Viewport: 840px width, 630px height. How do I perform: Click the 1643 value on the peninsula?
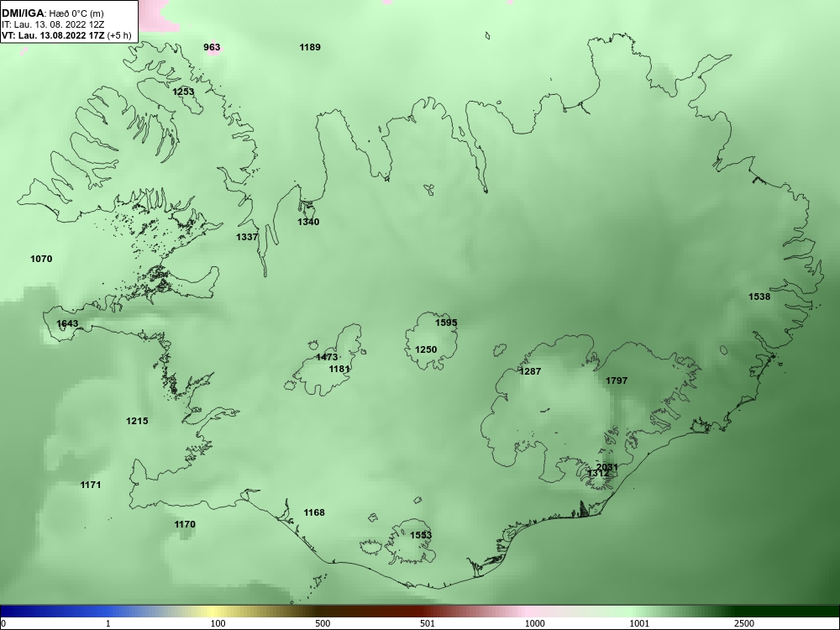pos(67,323)
